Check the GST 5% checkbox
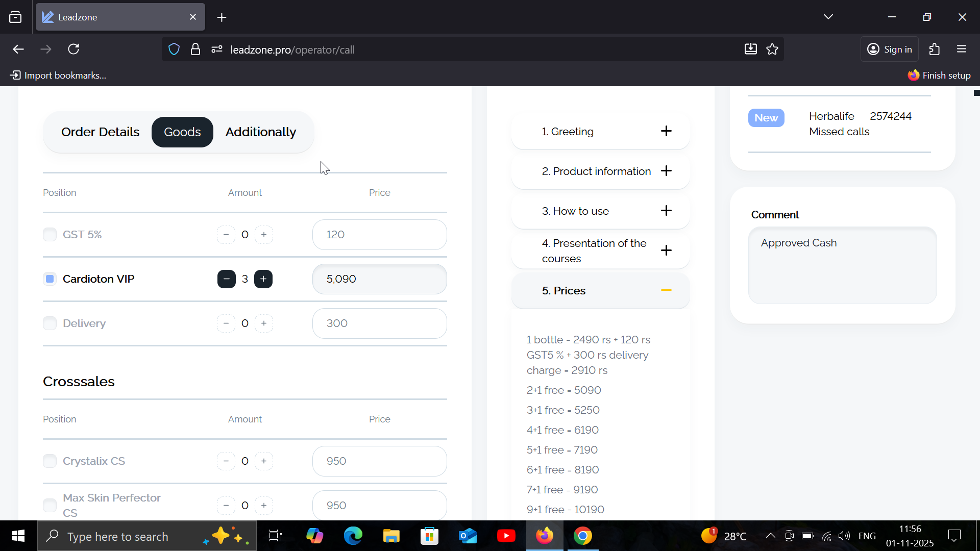980x551 pixels. point(50,235)
